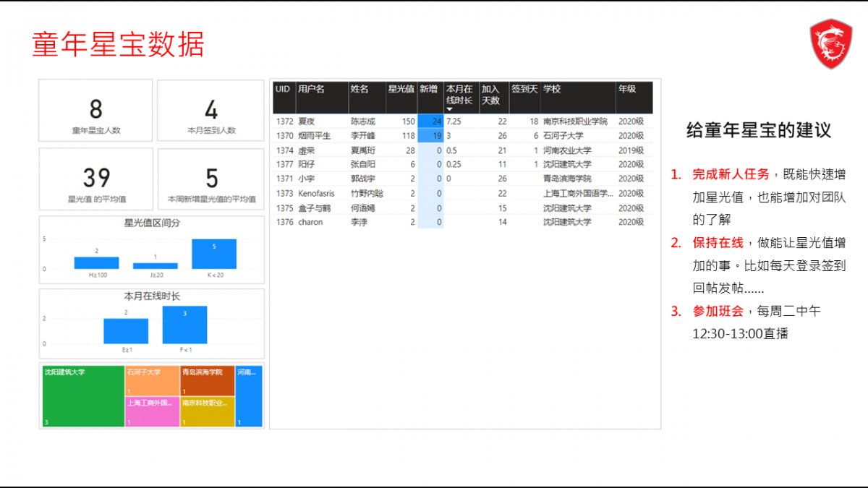Sort table by 星光值 column header
Viewport: 868px width, 488px height.
click(x=401, y=89)
